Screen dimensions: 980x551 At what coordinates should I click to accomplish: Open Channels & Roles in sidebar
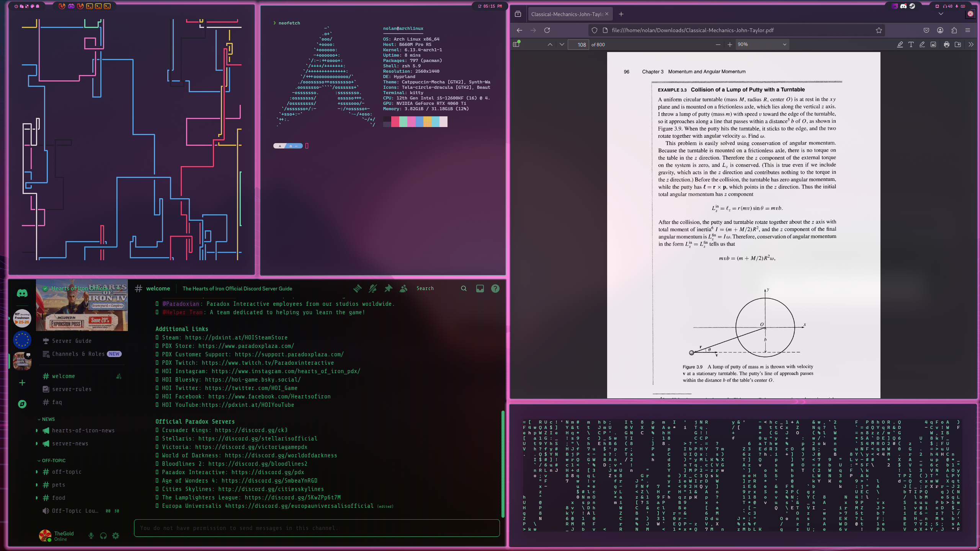pyautogui.click(x=82, y=354)
